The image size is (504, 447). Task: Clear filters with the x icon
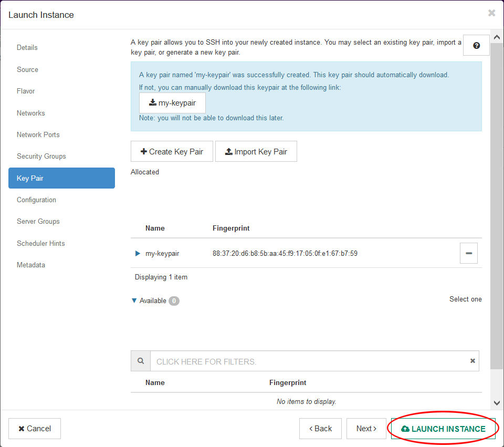click(472, 361)
